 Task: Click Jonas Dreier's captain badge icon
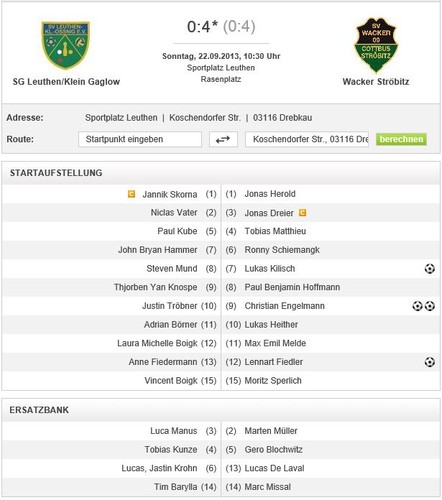302,213
